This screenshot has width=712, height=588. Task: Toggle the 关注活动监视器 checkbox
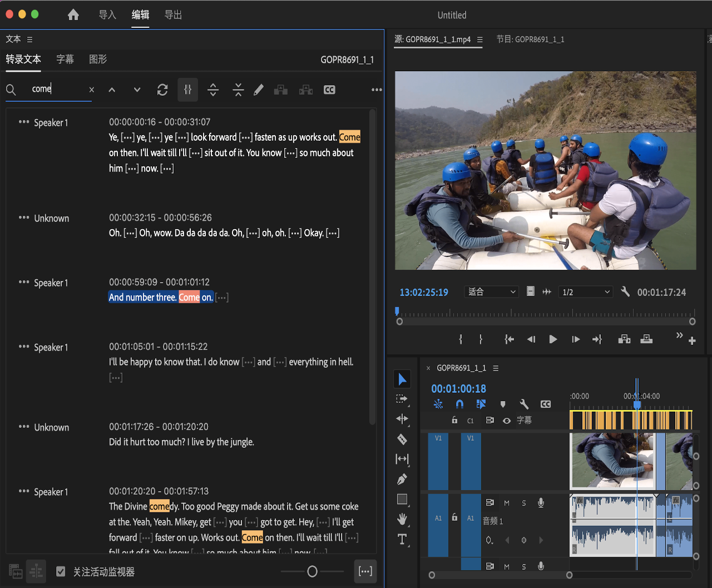tap(61, 571)
